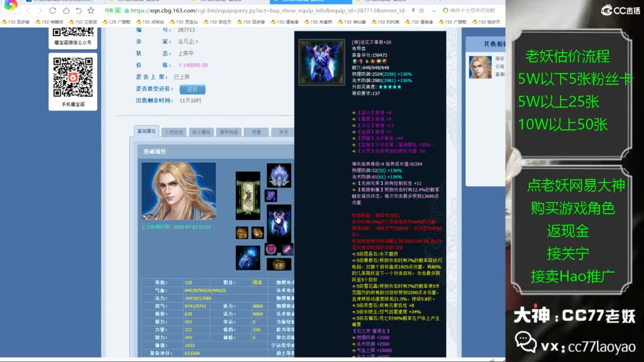Reload the page with the refresh icon
Screen dimensions: 644x362
coord(53,11)
